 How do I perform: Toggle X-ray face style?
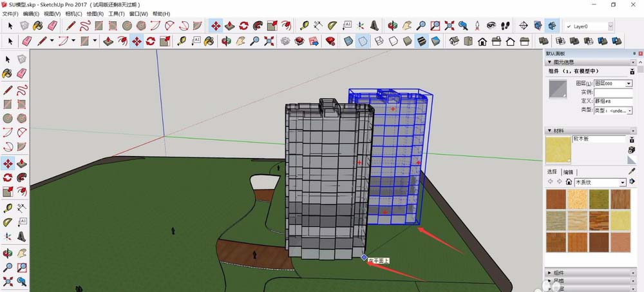coord(348,41)
